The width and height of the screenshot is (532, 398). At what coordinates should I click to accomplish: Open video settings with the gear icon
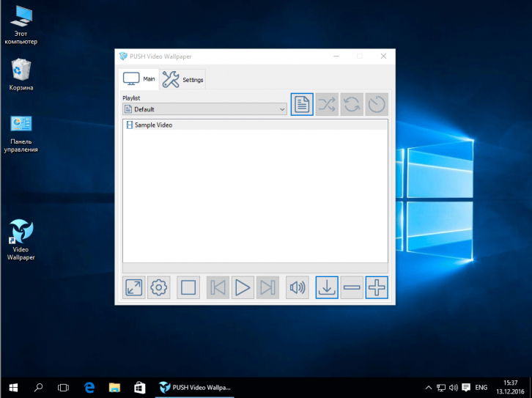(158, 287)
